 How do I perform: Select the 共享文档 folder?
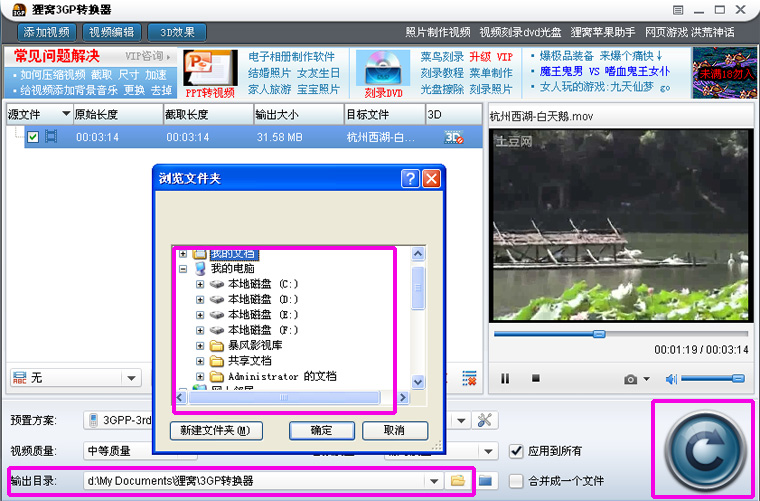(x=250, y=361)
